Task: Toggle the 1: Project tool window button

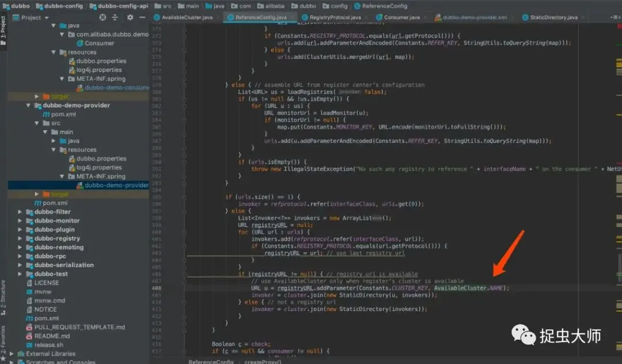Action: (x=3, y=30)
